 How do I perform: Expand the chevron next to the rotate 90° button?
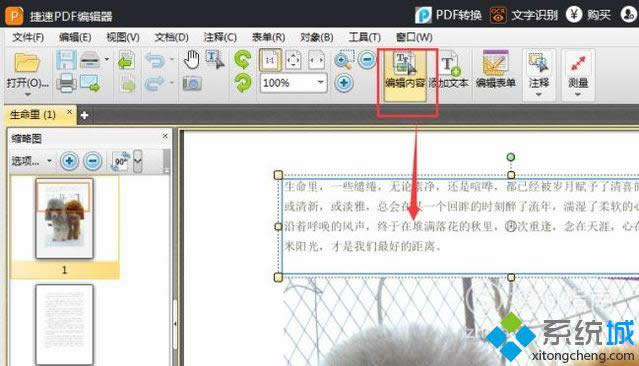pyautogui.click(x=138, y=161)
